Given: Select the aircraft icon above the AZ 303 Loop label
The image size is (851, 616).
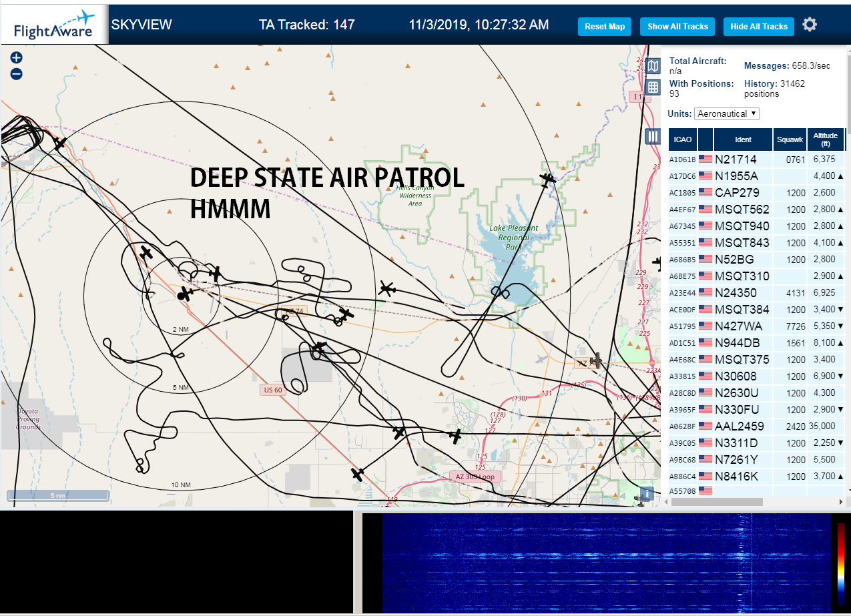Looking at the screenshot, I should (456, 436).
